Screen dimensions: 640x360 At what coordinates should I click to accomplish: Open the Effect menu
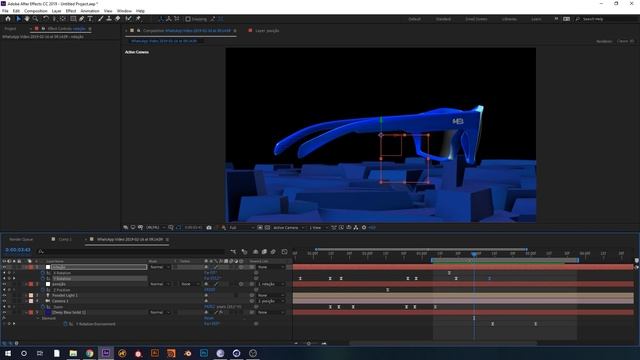pos(71,11)
